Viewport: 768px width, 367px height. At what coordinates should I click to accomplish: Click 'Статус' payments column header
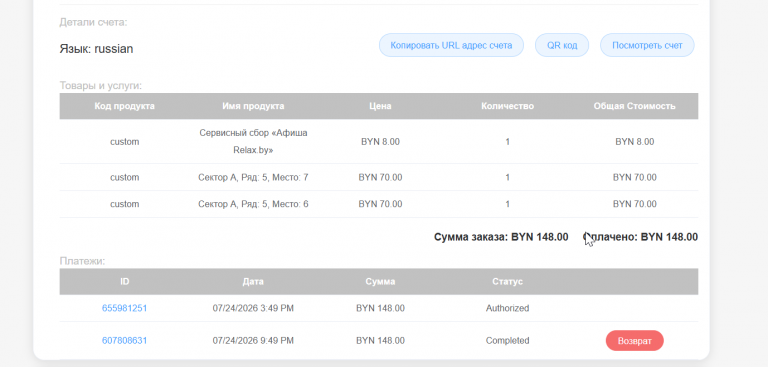(507, 282)
